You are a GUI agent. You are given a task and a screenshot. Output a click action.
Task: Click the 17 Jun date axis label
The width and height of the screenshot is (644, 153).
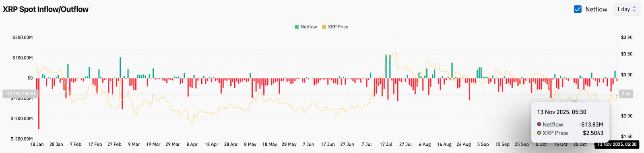(x=328, y=144)
